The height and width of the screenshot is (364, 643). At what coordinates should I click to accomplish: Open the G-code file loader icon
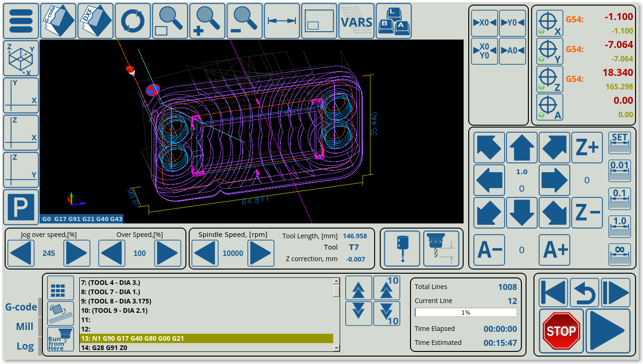coord(58,21)
